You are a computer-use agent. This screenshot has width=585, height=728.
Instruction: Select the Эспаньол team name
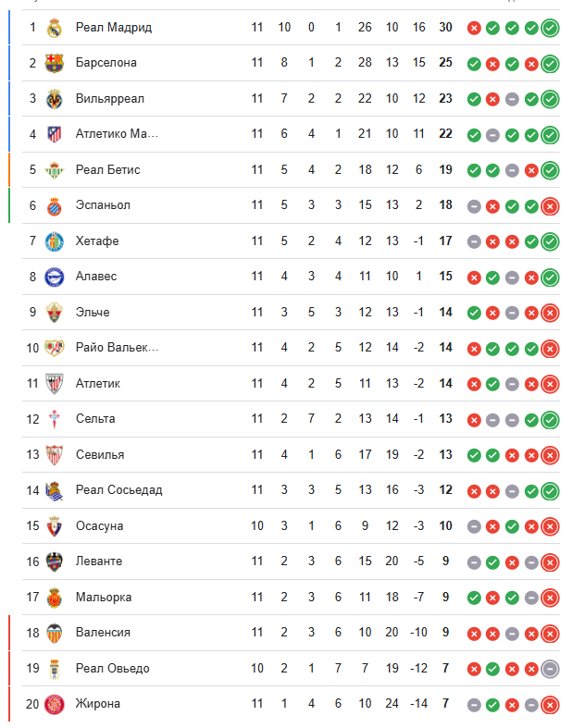(x=103, y=205)
